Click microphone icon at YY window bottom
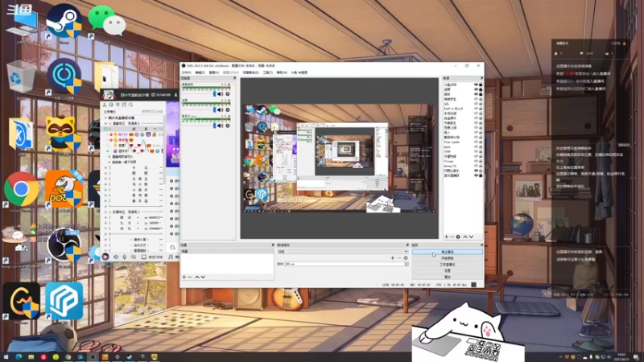 [x=125, y=257]
